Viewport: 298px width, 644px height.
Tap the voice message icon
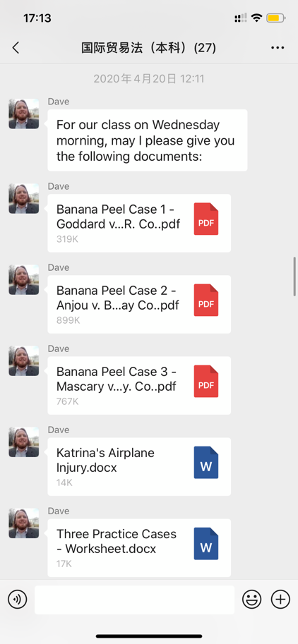17,600
